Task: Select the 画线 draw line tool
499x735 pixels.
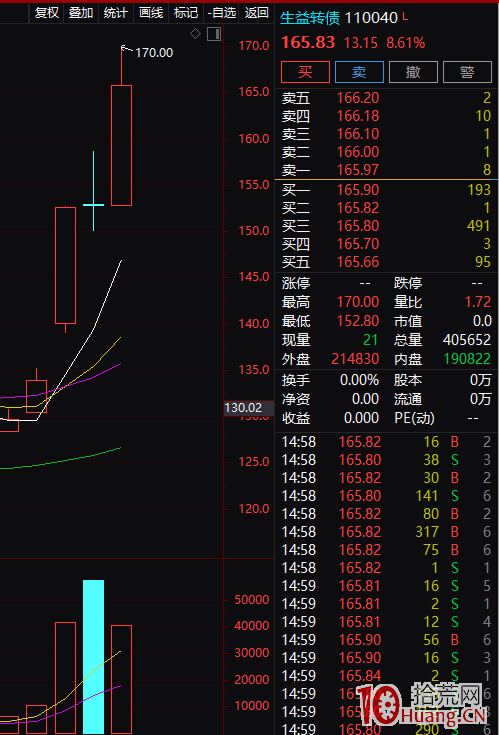Action: [151, 13]
